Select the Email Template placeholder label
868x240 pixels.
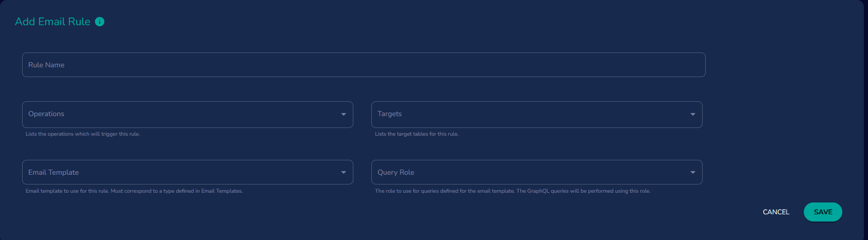coord(53,172)
